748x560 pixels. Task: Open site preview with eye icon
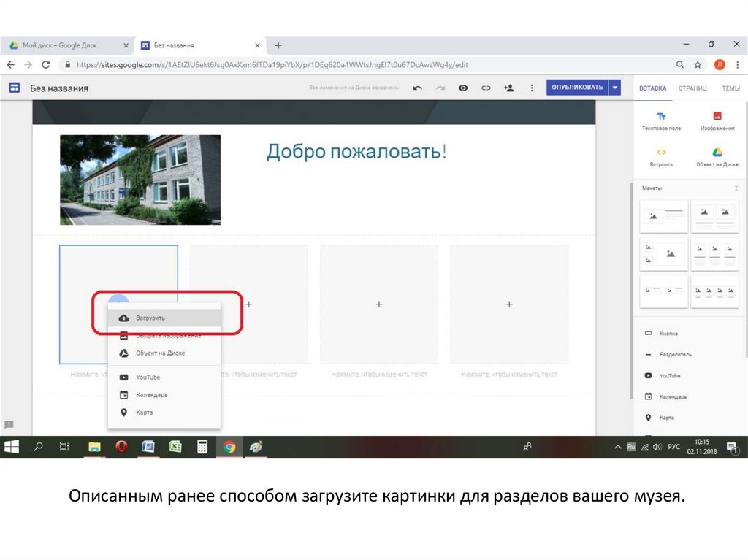tap(463, 88)
